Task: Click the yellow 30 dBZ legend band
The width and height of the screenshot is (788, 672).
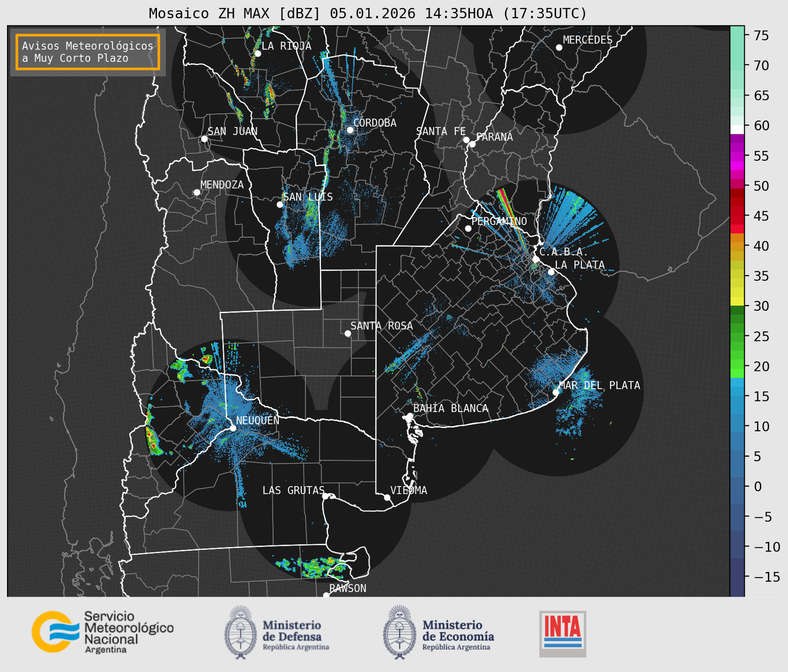Action: 737,301
